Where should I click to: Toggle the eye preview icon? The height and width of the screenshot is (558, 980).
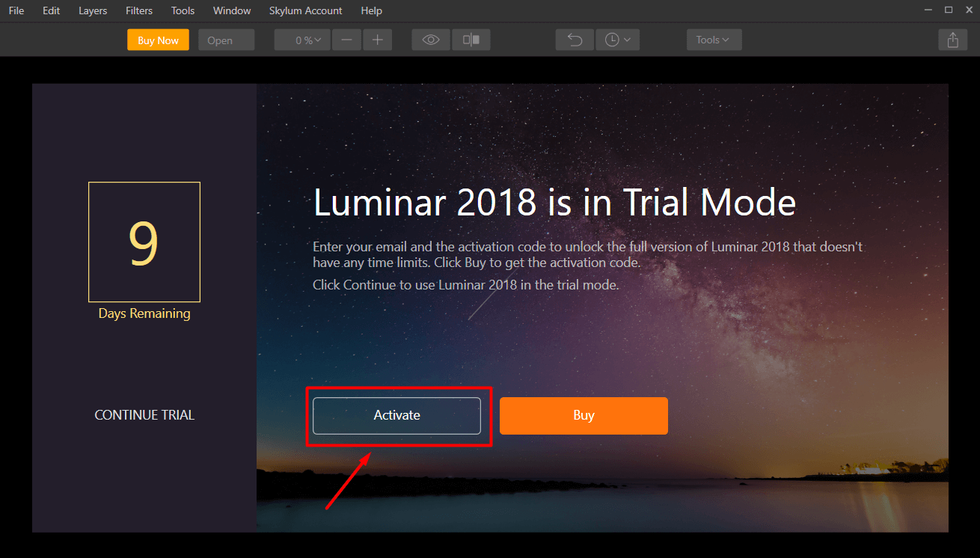click(x=431, y=40)
